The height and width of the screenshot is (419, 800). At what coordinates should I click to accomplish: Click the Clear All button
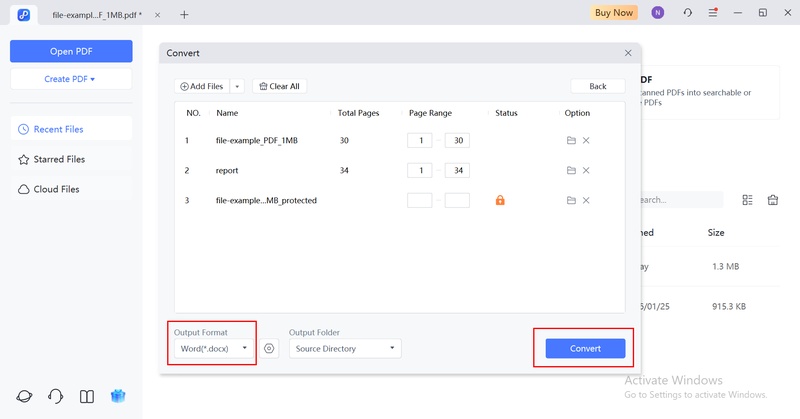(x=279, y=86)
